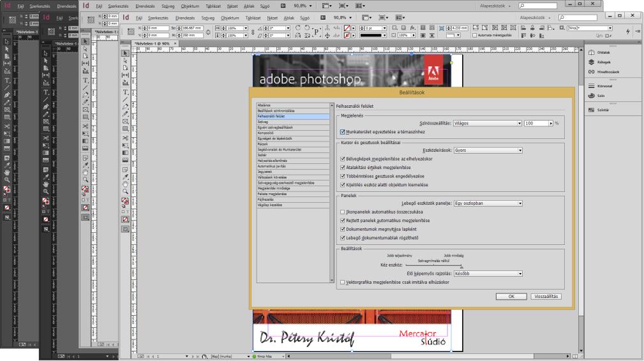
Task: Select the Zoom tool in front toolbox
Action: (125, 191)
